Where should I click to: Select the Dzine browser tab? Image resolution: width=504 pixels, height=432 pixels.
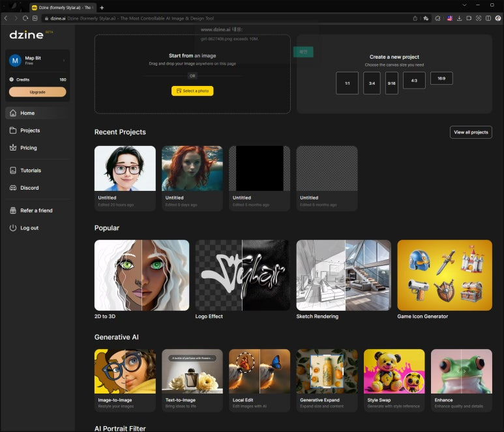click(63, 7)
